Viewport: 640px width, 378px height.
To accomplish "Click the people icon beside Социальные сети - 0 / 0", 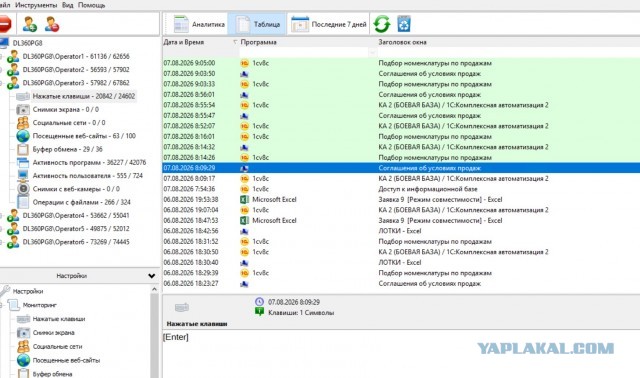I will pyautogui.click(x=23, y=122).
